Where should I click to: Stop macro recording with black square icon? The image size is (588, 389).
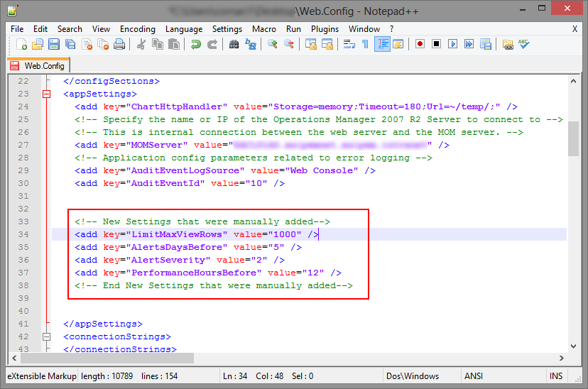436,44
